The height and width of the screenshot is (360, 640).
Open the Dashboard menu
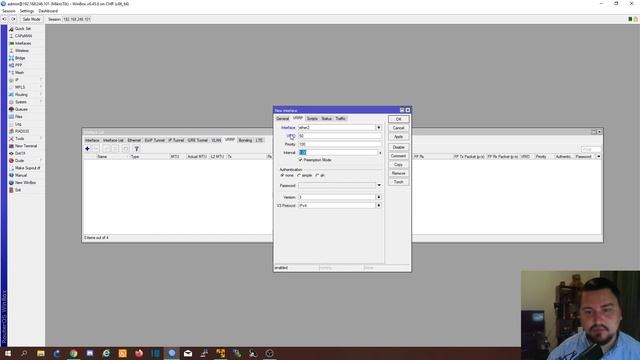click(x=48, y=11)
